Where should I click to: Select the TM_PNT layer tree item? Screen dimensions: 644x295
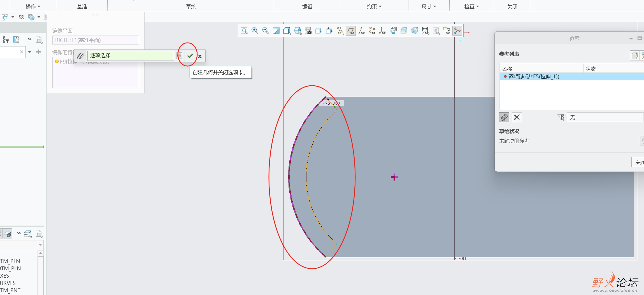[x=10, y=290]
